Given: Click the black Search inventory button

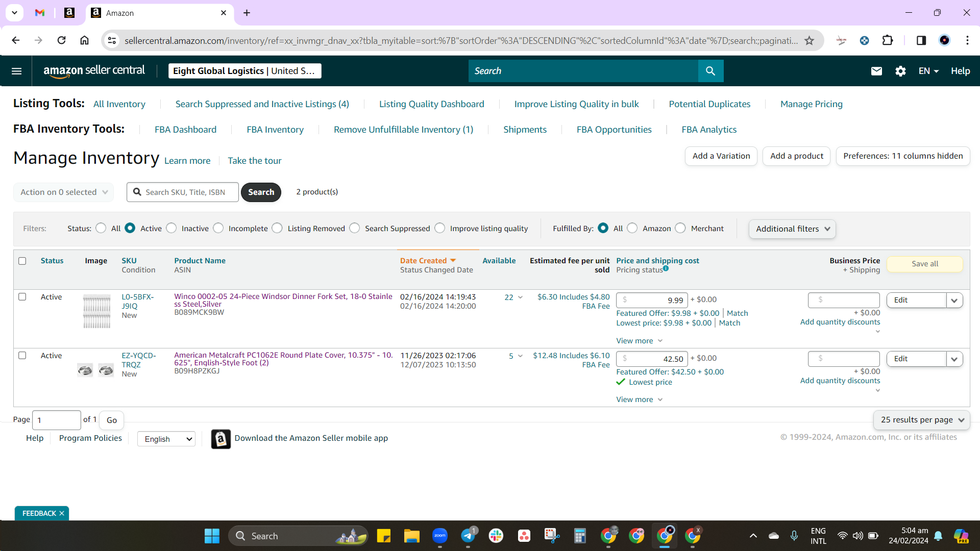Looking at the screenshot, I should [x=261, y=192].
